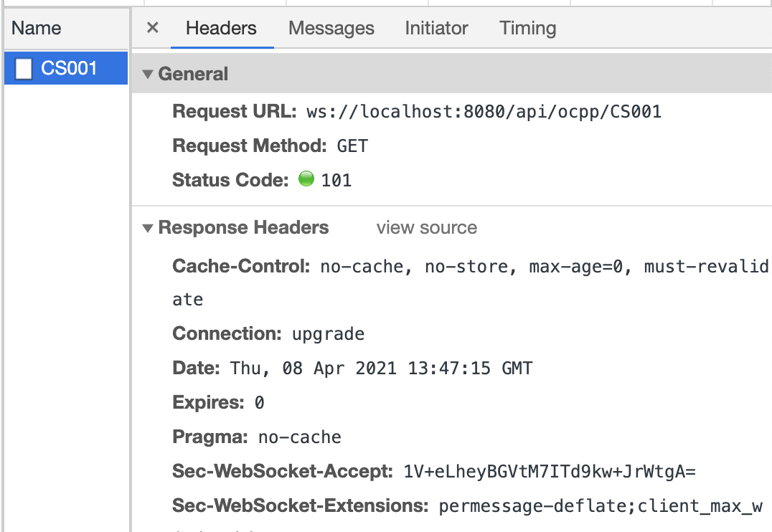The height and width of the screenshot is (532, 772).
Task: Collapse the General section triangle
Action: coord(148,74)
